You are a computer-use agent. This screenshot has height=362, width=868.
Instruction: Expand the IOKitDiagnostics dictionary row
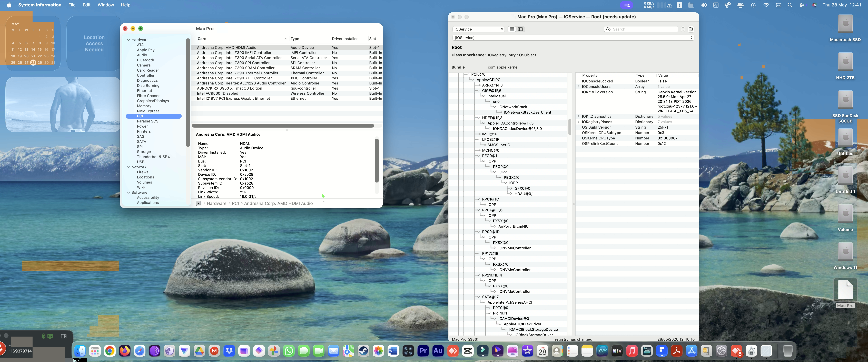pos(579,117)
